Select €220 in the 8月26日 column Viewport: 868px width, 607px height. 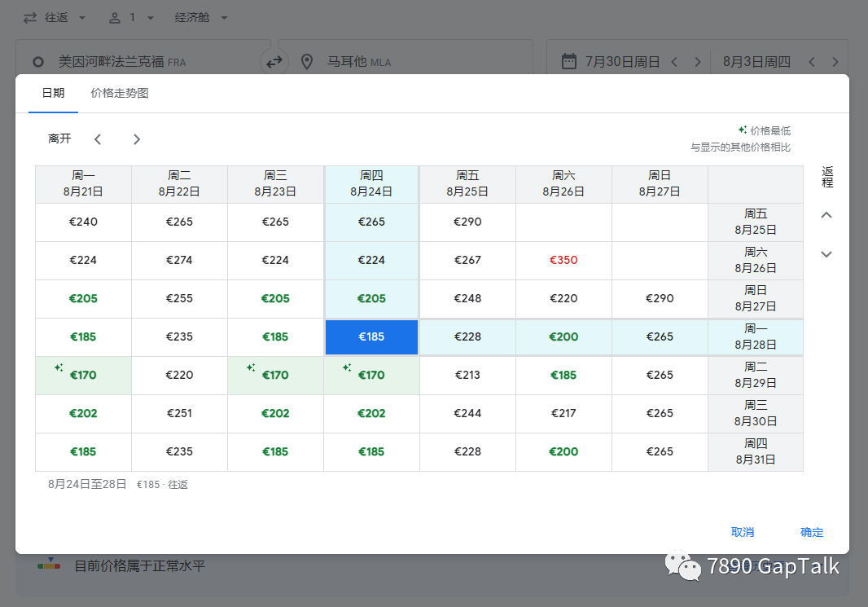tap(563, 298)
